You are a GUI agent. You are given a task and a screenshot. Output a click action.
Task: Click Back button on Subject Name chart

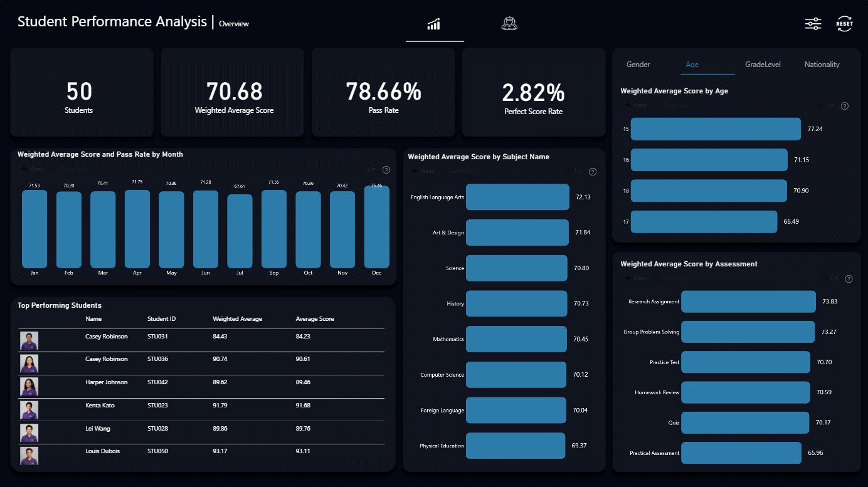click(x=423, y=171)
